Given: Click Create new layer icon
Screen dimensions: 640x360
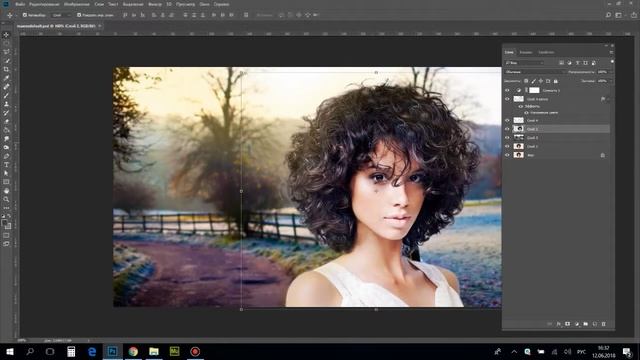Looking at the screenshot, I should [x=595, y=324].
